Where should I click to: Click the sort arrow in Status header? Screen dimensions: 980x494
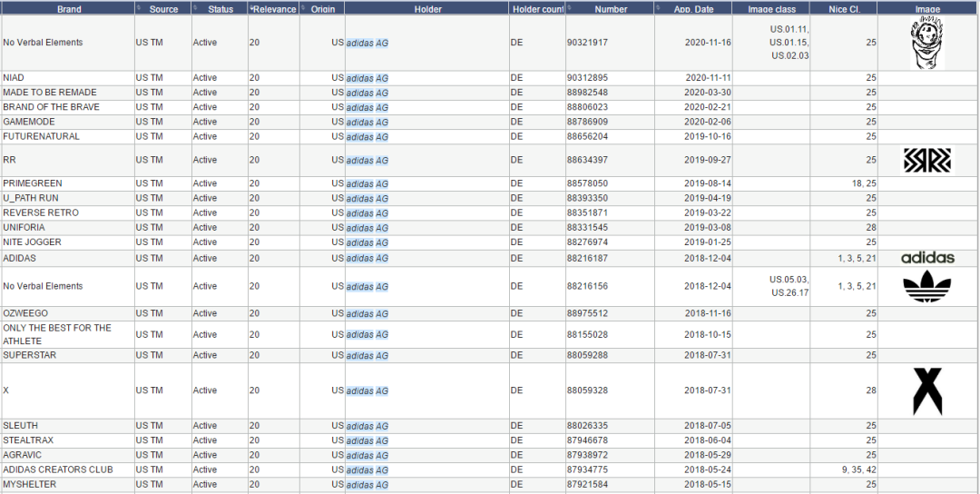point(195,7)
